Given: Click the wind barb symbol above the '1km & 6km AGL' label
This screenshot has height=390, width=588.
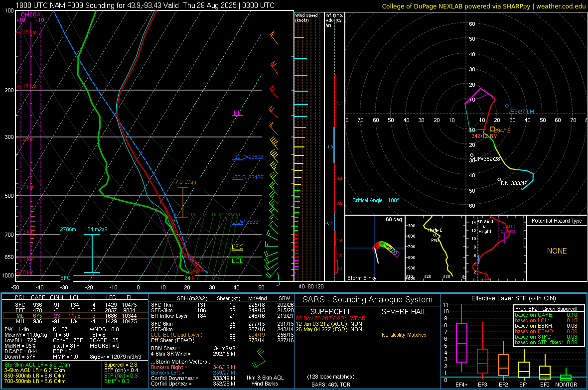Looking at the screenshot, I should tap(259, 359).
